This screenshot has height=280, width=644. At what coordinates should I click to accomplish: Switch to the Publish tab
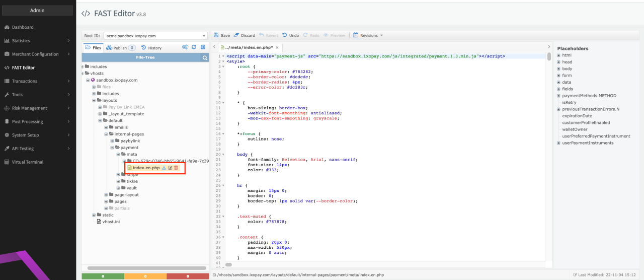tap(120, 48)
